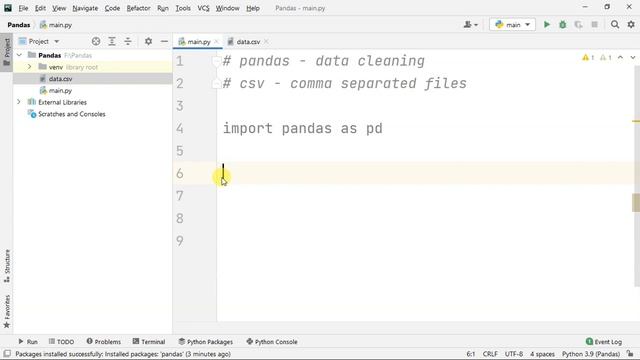Open the Run menu

163,8
